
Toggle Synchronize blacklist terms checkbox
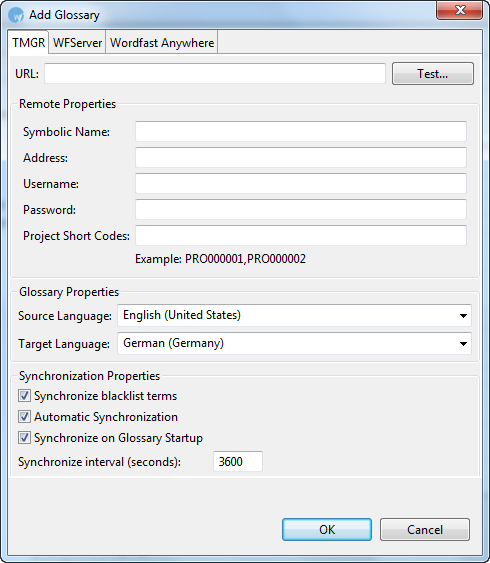pos(24,396)
